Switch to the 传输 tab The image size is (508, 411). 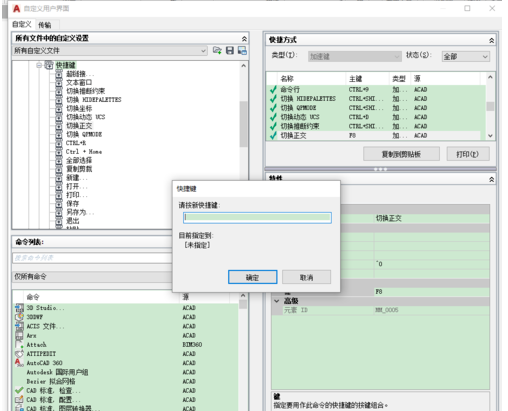45,25
